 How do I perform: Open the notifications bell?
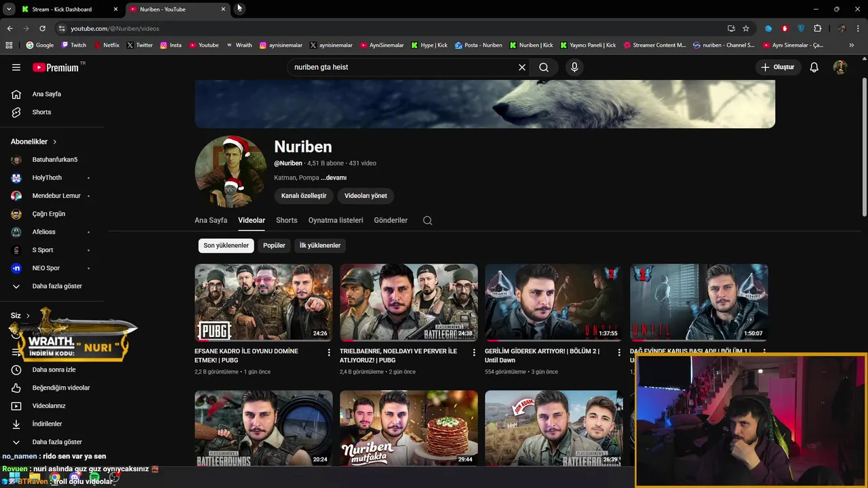tap(814, 67)
